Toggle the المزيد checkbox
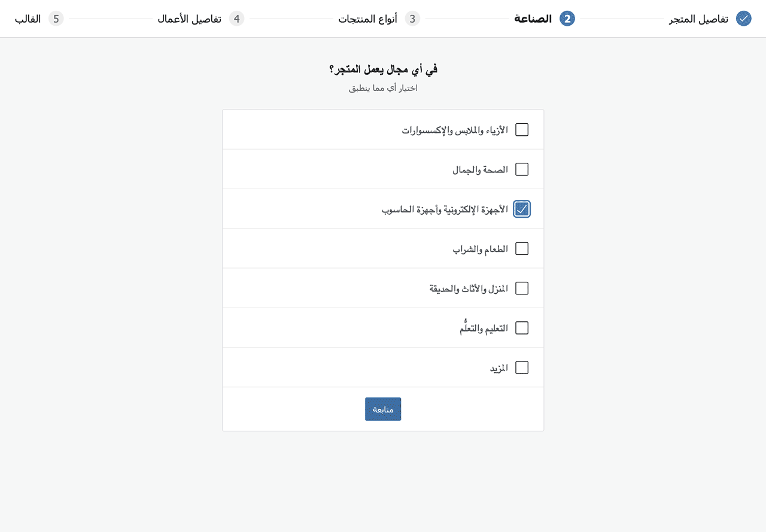The width and height of the screenshot is (766, 532). tap(522, 367)
